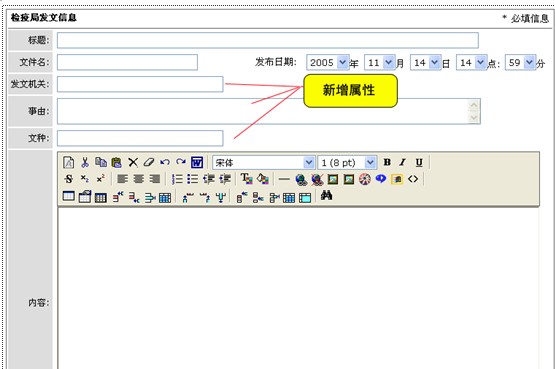
Task: Switch to HTML source code view
Action: (x=413, y=179)
